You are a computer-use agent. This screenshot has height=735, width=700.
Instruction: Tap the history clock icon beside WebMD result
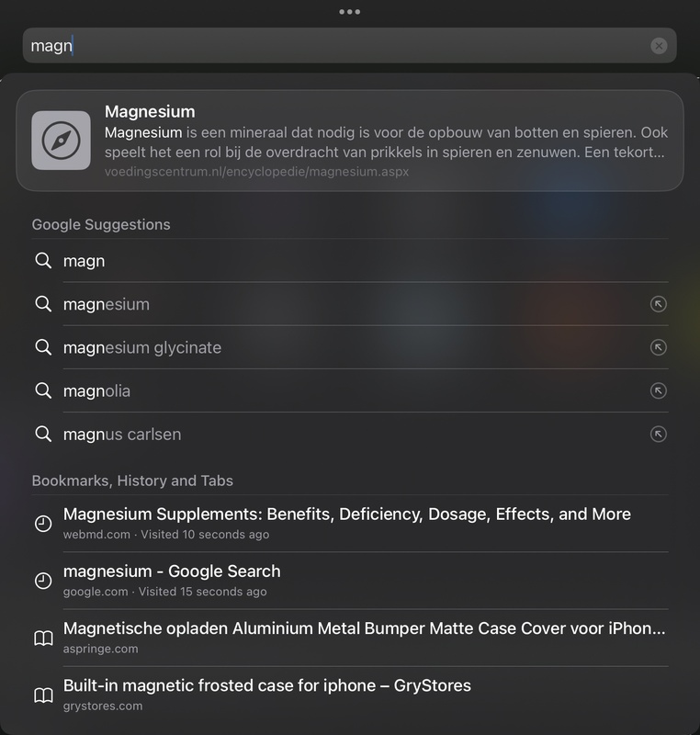click(43, 524)
